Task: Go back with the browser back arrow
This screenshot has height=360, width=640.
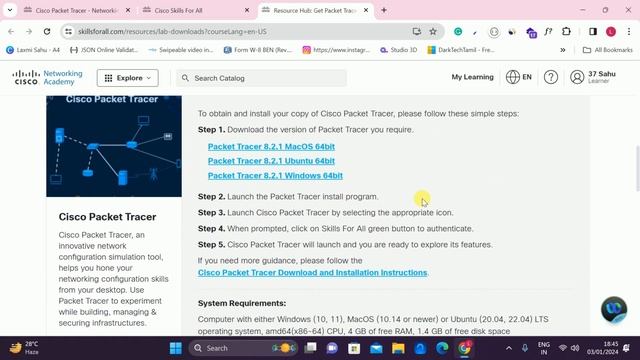Action: 11,31
